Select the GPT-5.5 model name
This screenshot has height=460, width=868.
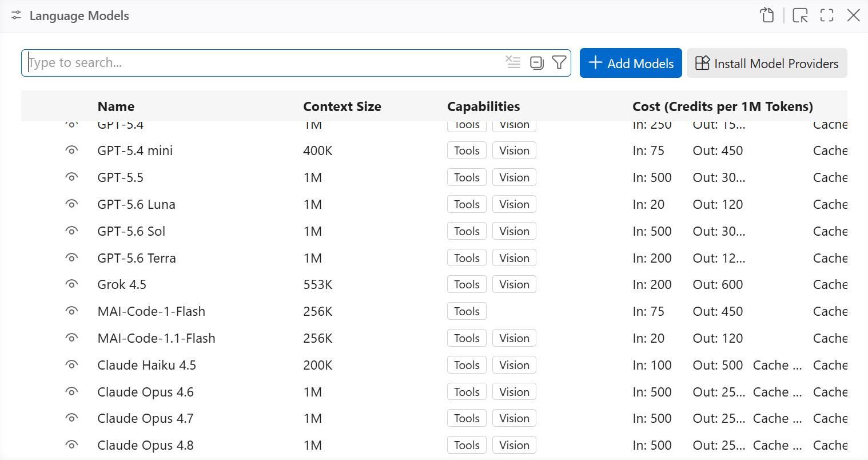(120, 177)
